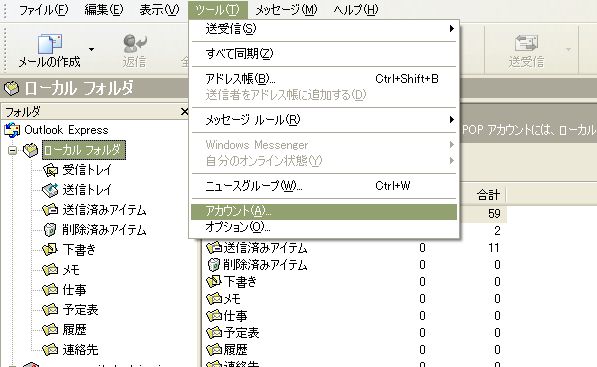Close the フォルダ pane
Screen dimensions: 597x367
tap(184, 111)
